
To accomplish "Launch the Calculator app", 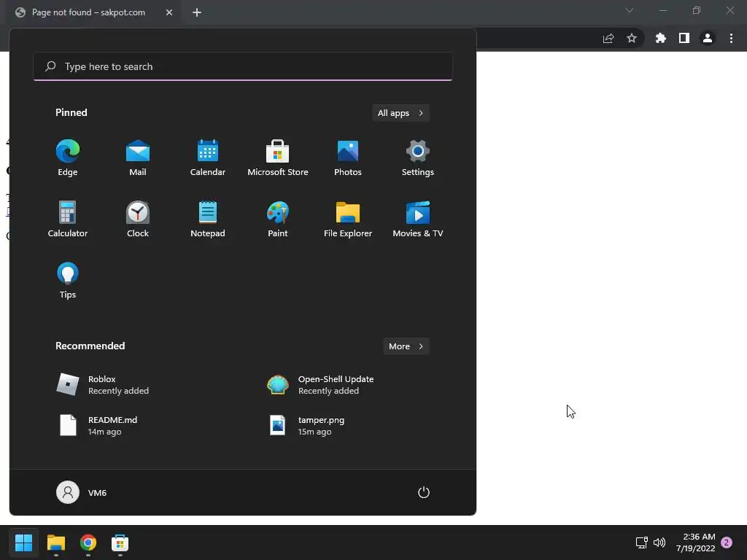I will (x=68, y=219).
